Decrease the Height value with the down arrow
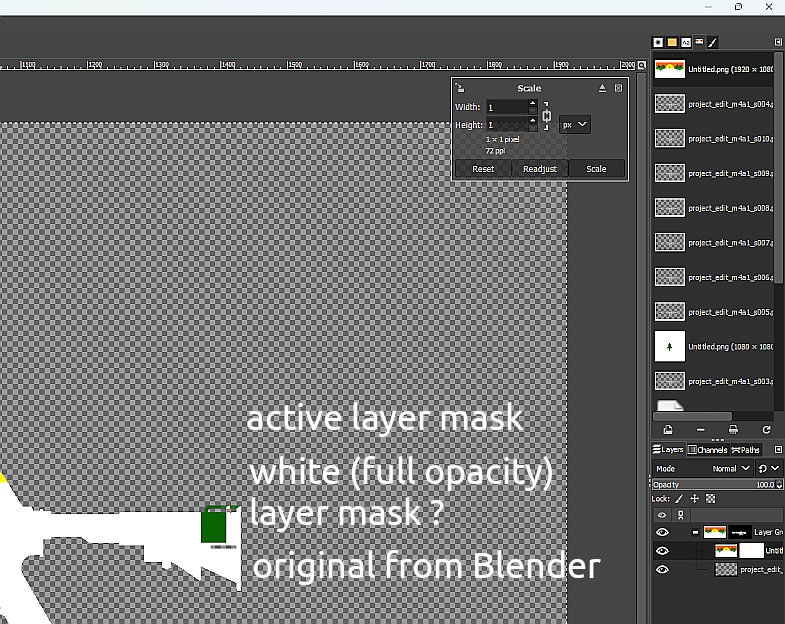Screen dimensions: 785x624 point(533,128)
